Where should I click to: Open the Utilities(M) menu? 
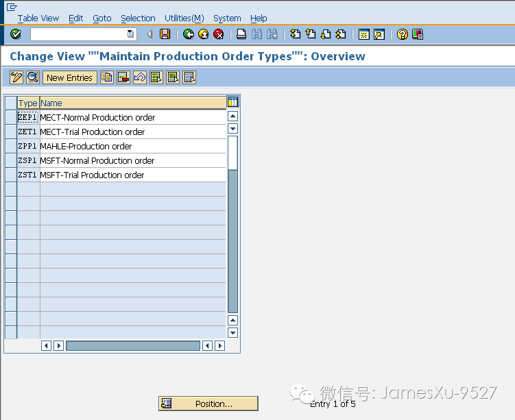(x=184, y=18)
